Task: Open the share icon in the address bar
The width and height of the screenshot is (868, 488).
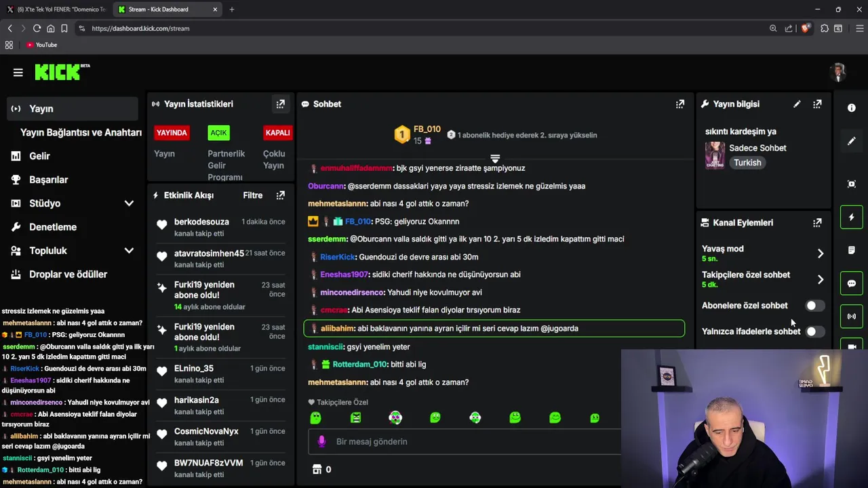Action: [x=789, y=28]
